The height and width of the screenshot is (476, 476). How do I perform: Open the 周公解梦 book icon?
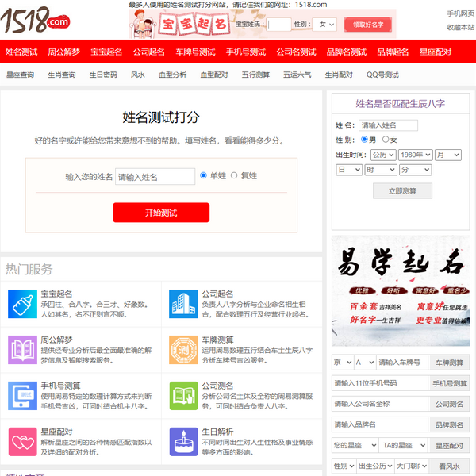click(21, 348)
